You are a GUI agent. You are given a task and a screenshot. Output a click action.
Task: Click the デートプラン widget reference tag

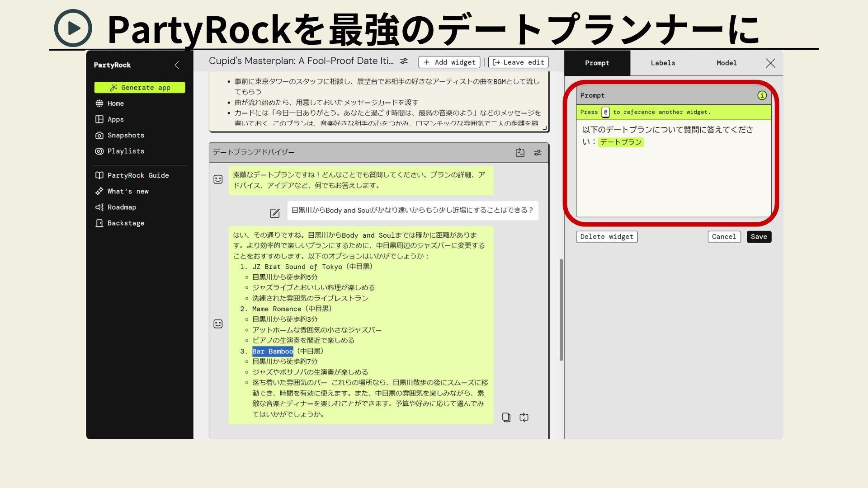click(x=621, y=142)
